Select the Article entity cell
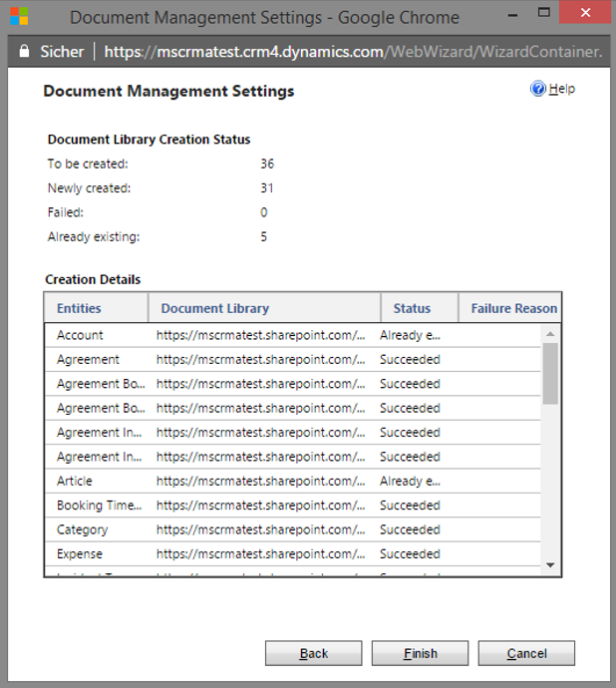Screen dimensions: 616x688 75,481
